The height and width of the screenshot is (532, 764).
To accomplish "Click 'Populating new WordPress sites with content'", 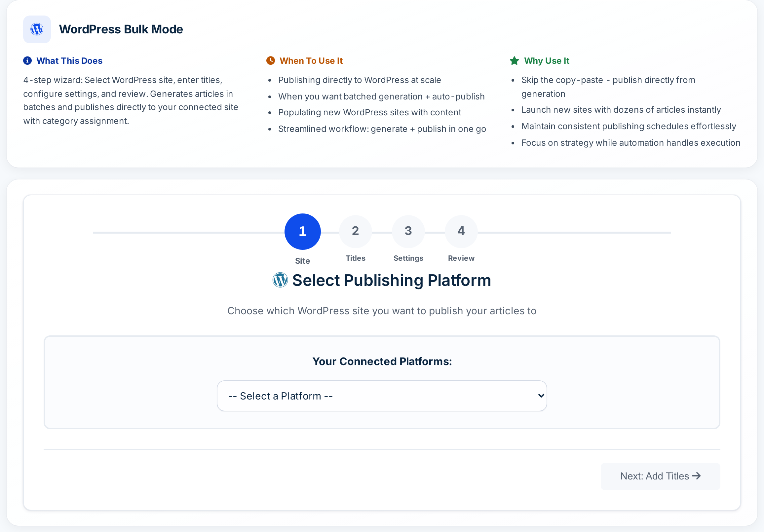I will [369, 112].
